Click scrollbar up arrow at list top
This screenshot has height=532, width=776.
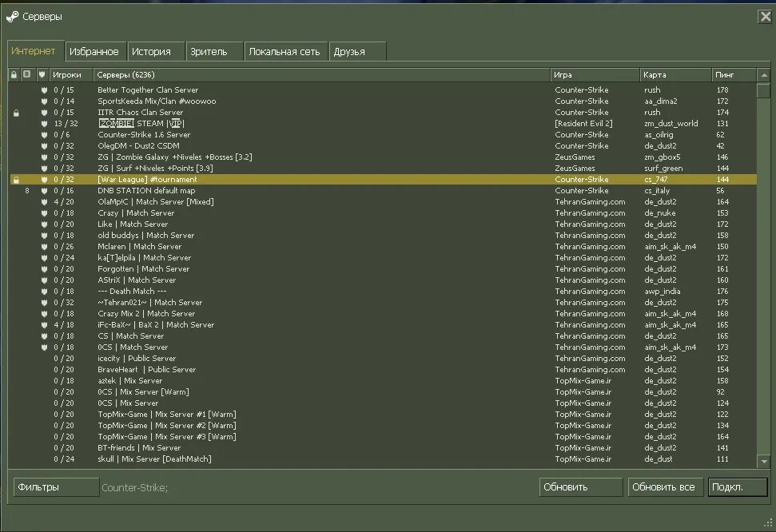pyautogui.click(x=764, y=75)
